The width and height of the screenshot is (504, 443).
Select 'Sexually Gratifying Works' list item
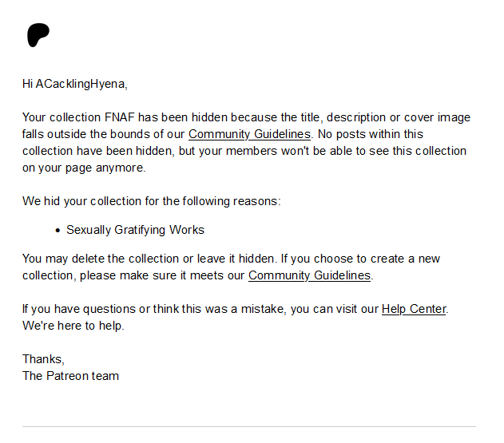pos(135,230)
